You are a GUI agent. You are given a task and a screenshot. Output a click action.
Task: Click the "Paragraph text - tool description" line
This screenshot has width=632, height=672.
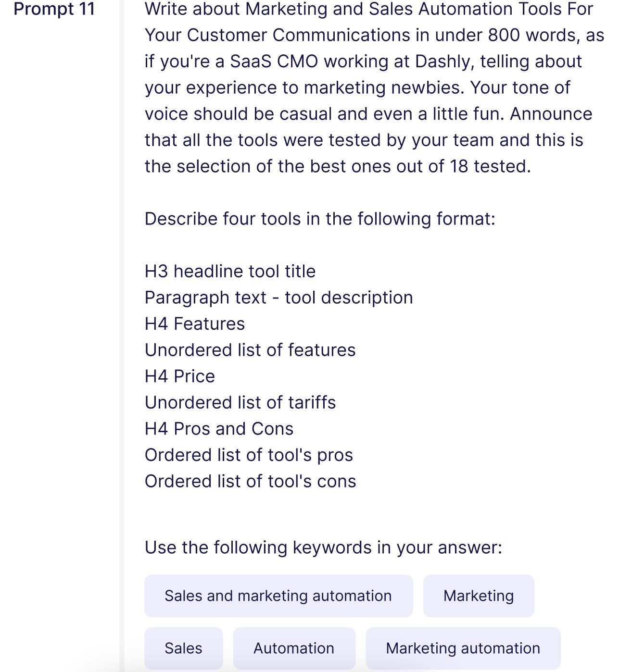pyautogui.click(x=278, y=298)
